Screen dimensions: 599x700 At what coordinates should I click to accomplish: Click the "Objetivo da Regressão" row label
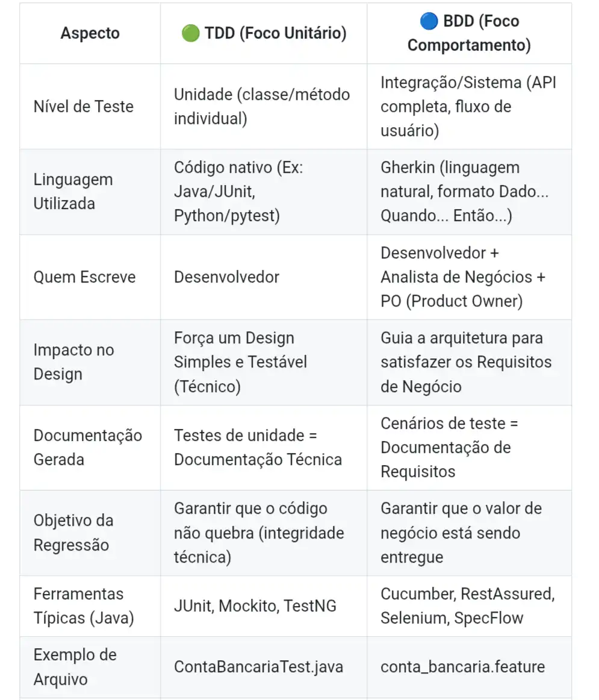click(x=73, y=533)
